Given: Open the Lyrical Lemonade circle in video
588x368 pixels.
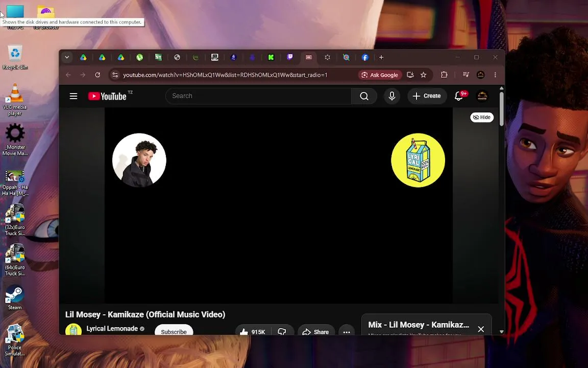Looking at the screenshot, I should (x=418, y=160).
